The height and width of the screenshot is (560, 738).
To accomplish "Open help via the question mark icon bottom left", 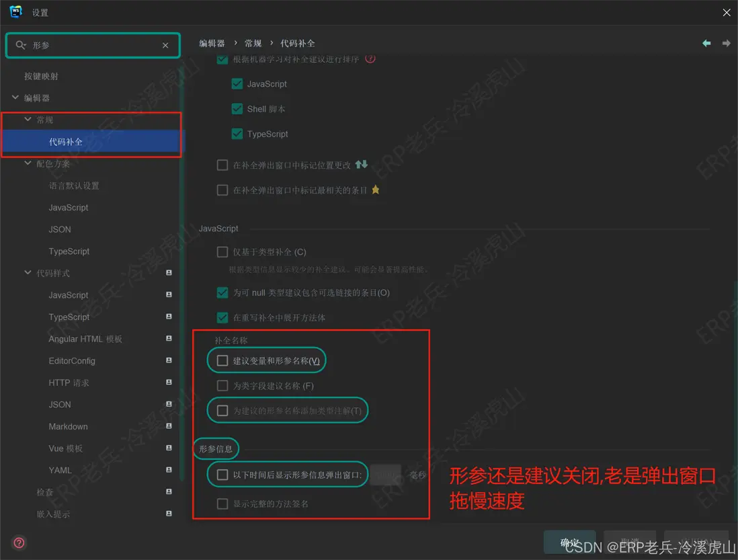I will [x=18, y=543].
